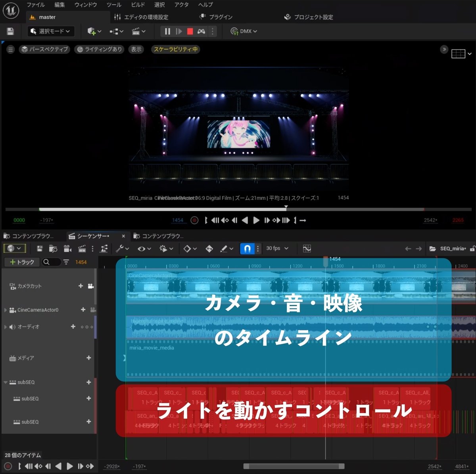Open the ヘルプ menu

click(205, 5)
